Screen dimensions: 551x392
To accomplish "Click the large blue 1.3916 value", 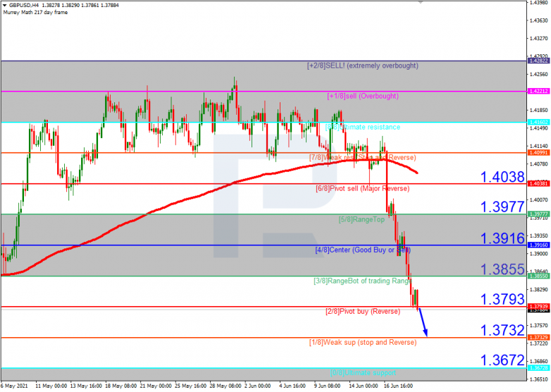I will (502, 239).
